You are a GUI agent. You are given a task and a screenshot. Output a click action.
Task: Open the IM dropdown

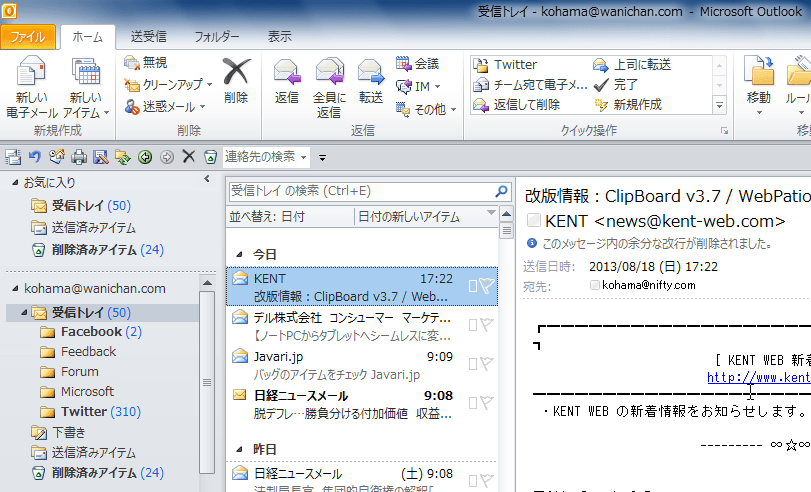click(x=418, y=86)
